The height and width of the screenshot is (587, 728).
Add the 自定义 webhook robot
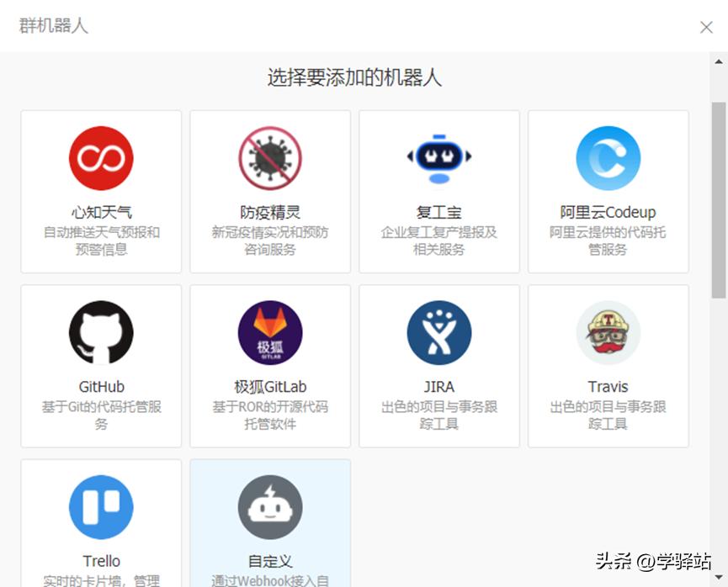coord(269,521)
